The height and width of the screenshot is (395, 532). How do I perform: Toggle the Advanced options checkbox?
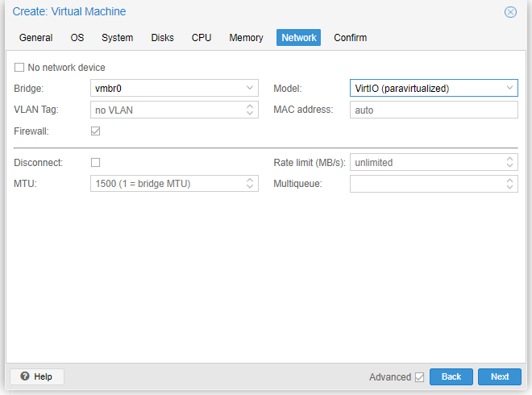click(419, 377)
